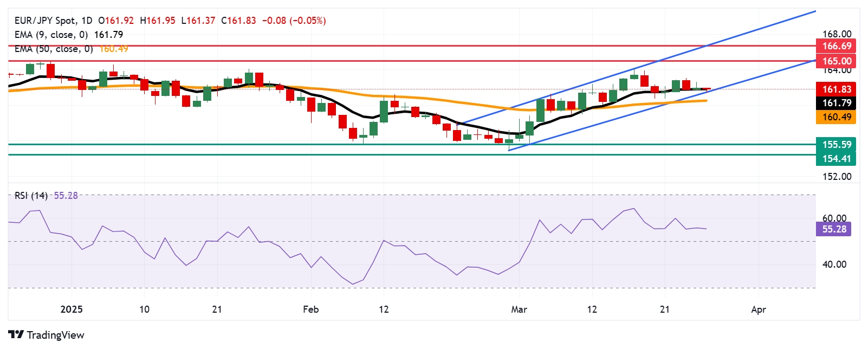Select the EUR/JPY Spot symbol title
The image size is (868, 349).
[x=45, y=21]
